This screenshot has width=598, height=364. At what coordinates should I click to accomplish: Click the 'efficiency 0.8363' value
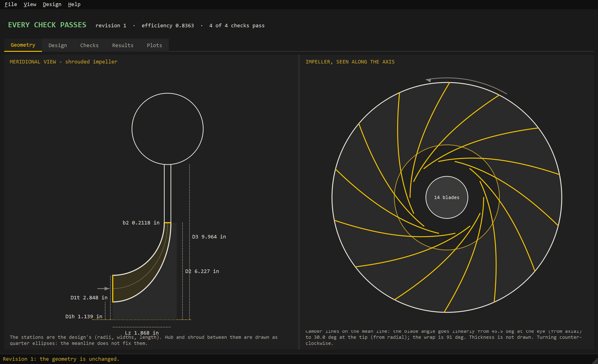click(x=168, y=26)
